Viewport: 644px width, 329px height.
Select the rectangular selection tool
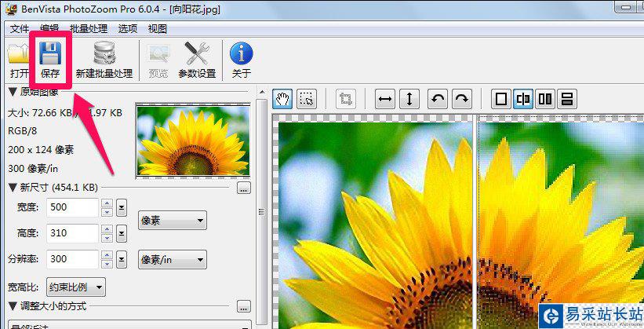click(307, 99)
